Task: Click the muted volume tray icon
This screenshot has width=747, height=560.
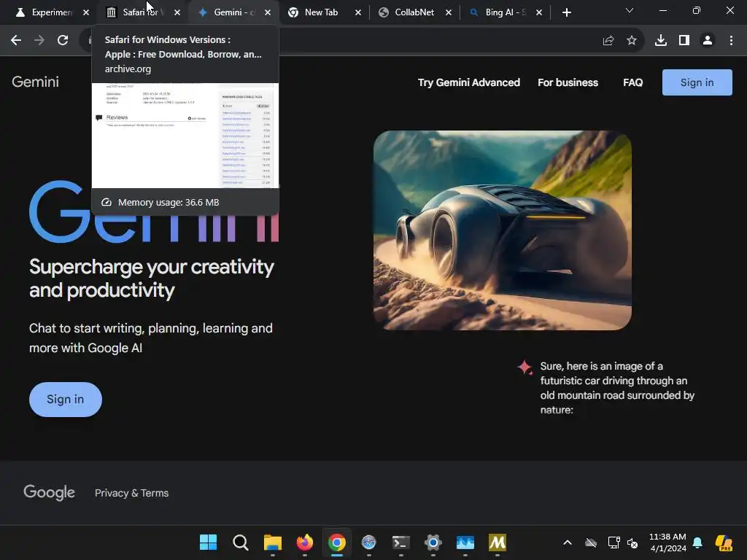Action: (632, 542)
